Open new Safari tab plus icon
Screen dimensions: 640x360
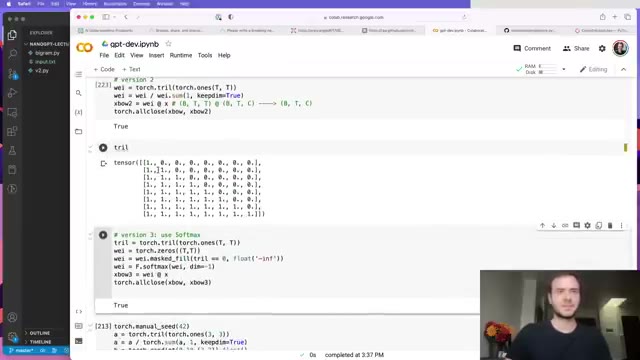615,17
